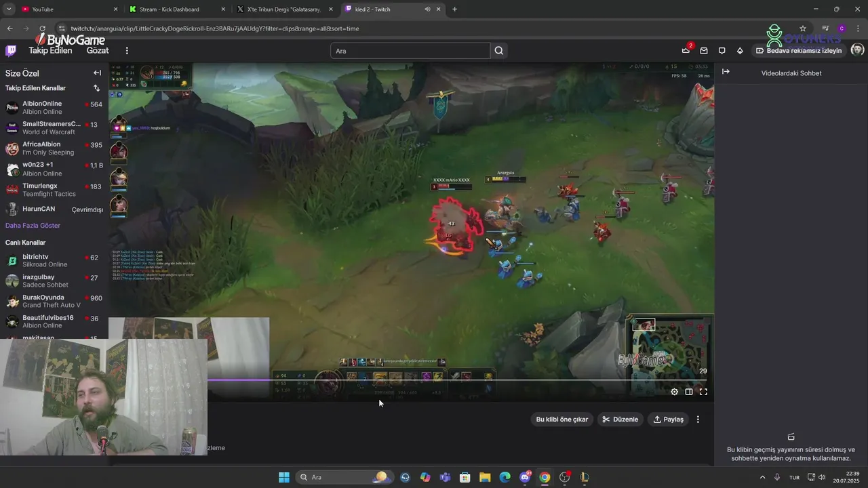868x488 pixels.
Task: Collapse the left sidebar arrow
Action: click(x=97, y=73)
